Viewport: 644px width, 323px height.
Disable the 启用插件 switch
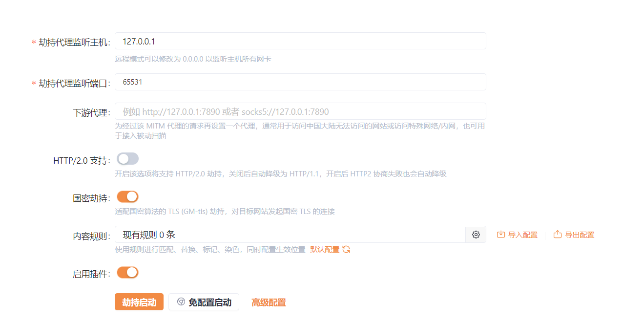click(127, 273)
